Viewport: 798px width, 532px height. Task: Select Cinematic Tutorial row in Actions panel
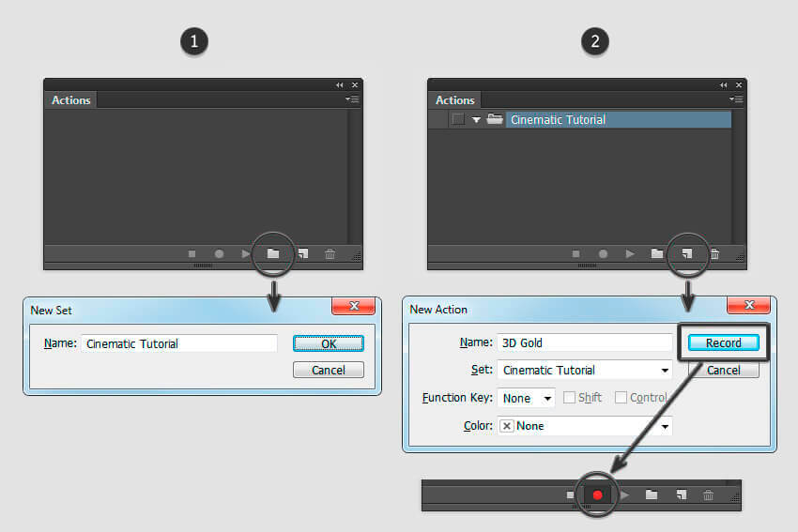pyautogui.click(x=618, y=119)
